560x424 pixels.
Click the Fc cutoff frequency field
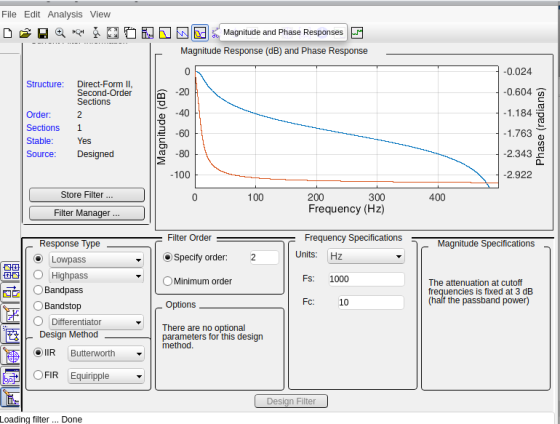[371, 303]
